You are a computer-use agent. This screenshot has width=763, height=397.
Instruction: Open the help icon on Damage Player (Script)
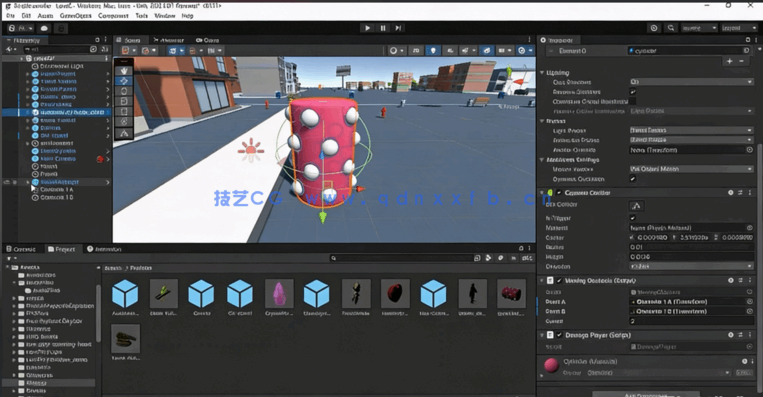point(731,335)
